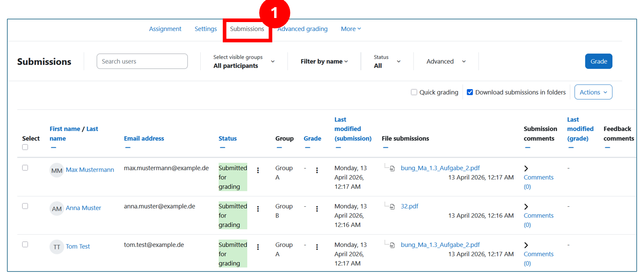This screenshot has width=644, height=277.
Task: Open the Status filter dropdown
Action: 387,61
